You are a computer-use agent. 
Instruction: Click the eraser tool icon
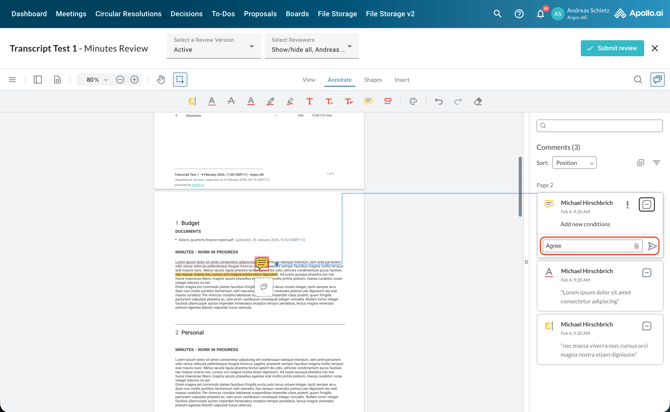coord(478,101)
